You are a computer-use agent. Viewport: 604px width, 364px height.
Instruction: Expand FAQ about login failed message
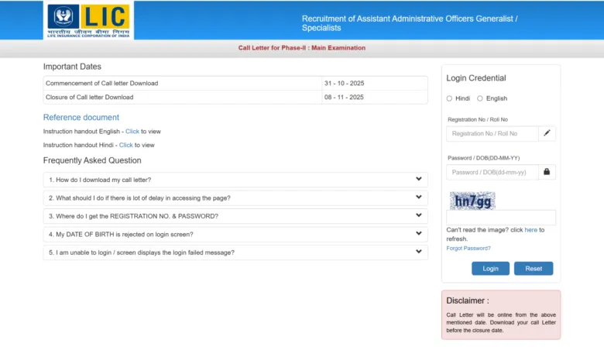pos(235,252)
